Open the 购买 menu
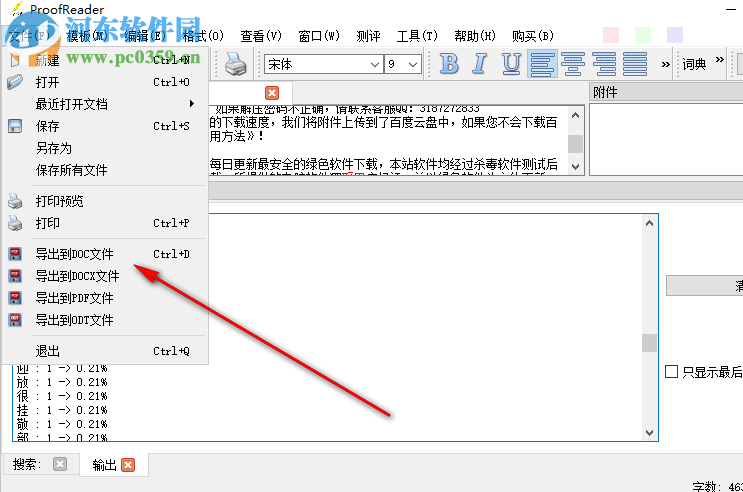Image resolution: width=743 pixels, height=492 pixels. point(533,36)
